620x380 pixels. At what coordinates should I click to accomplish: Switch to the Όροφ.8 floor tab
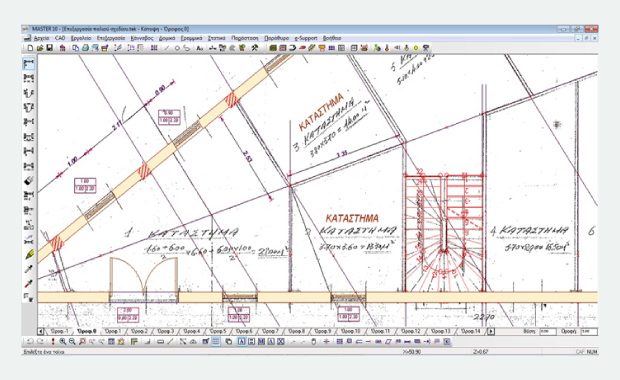(x=297, y=331)
